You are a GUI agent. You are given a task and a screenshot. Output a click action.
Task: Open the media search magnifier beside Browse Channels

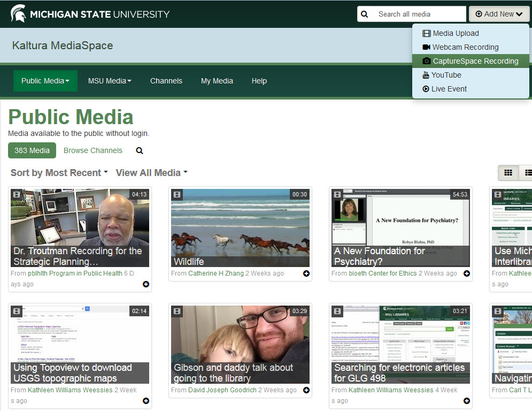point(140,150)
